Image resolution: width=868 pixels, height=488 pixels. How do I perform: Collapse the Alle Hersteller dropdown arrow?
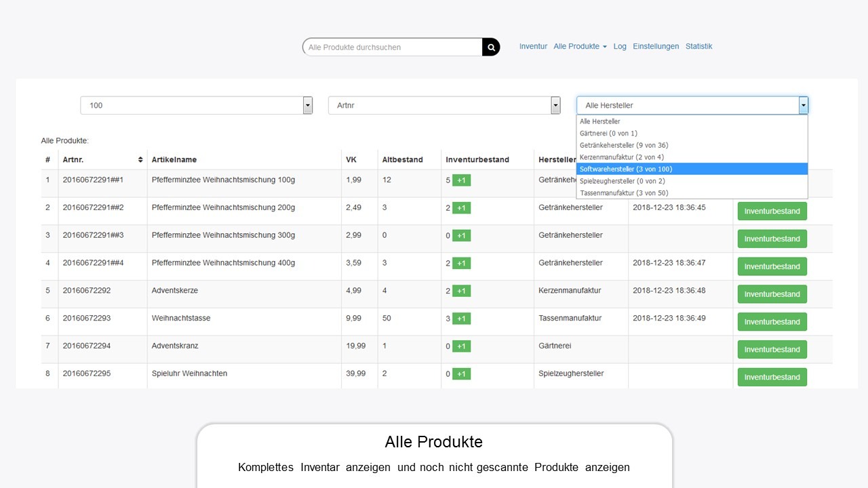(803, 105)
